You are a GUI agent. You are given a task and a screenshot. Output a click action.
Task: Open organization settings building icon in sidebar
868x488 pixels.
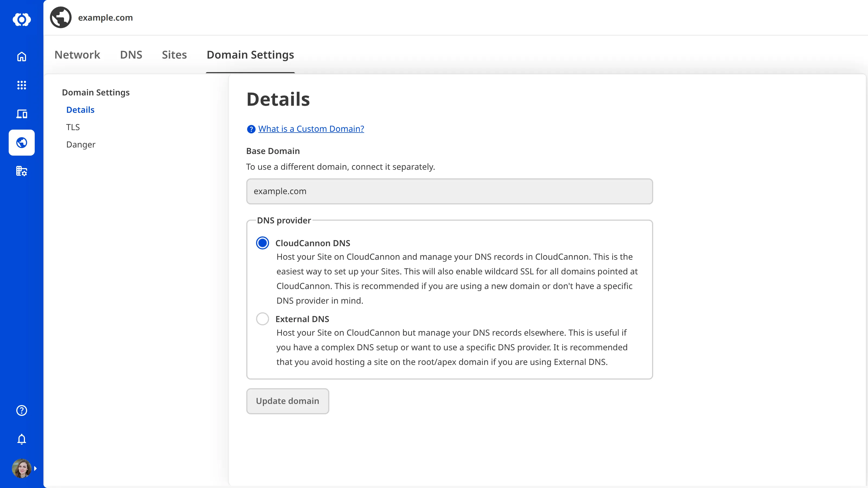22,171
